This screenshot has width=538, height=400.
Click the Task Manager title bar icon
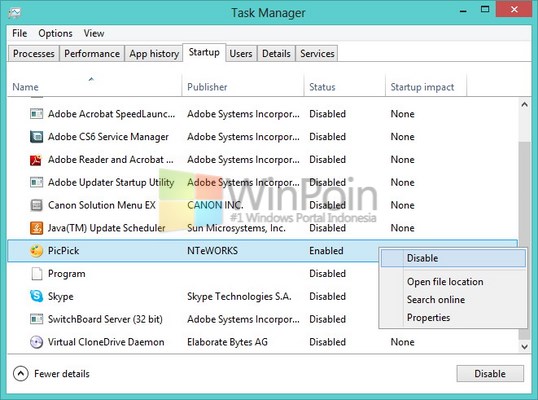click(15, 13)
